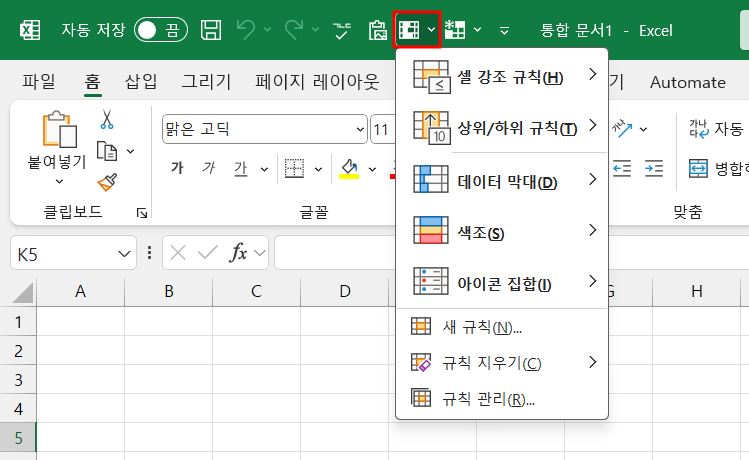Select column H header
Screen dimensions: 749x460
(696, 291)
